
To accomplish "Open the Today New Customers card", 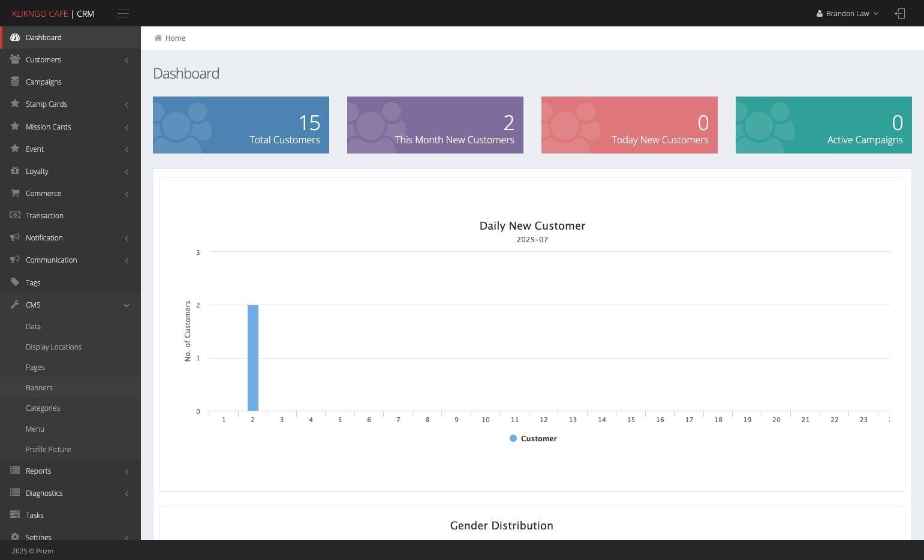I will point(630,125).
